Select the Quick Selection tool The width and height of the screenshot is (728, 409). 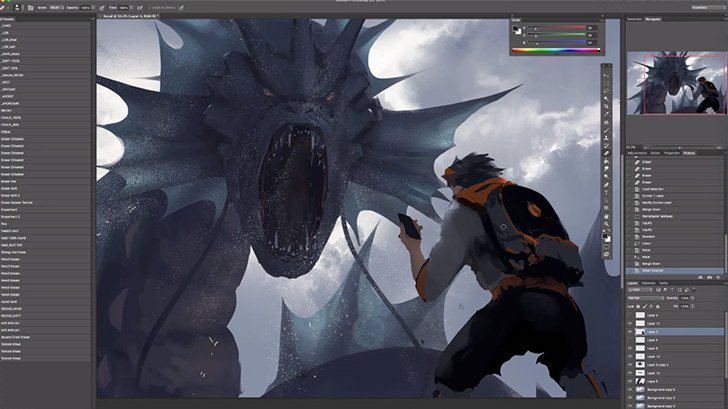(x=606, y=98)
